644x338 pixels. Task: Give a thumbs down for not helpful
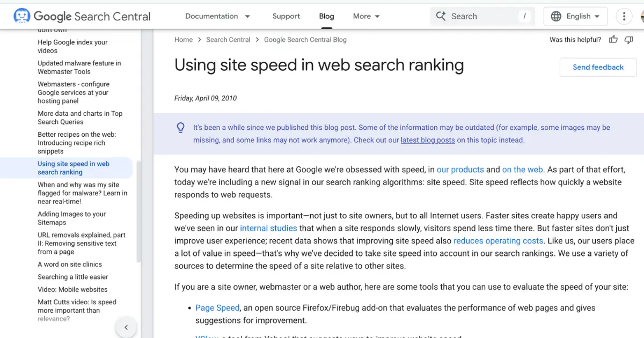point(629,40)
